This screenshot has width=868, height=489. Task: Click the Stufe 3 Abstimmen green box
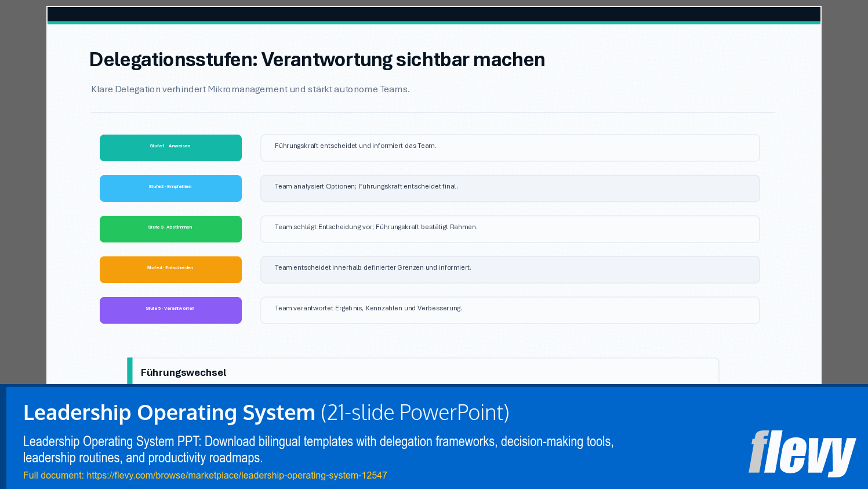click(x=170, y=229)
